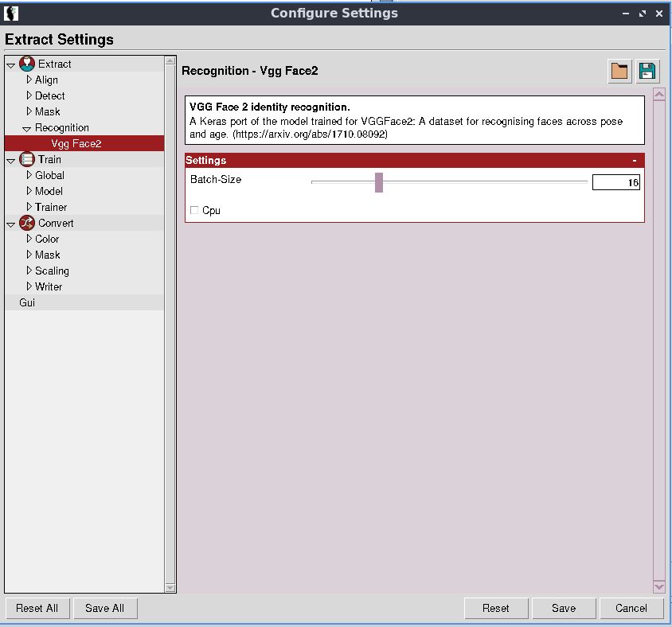Open the load config folder icon
The width and height of the screenshot is (672, 627).
tap(619, 71)
